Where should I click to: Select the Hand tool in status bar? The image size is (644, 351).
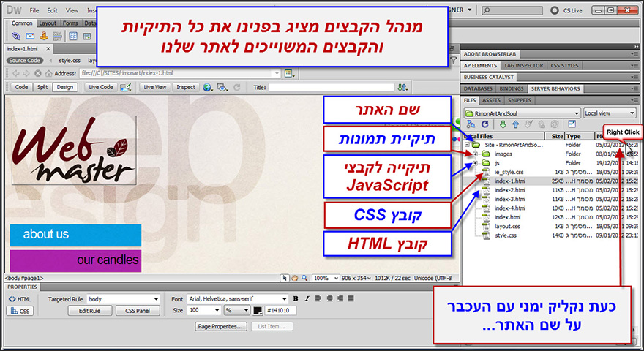coord(294,278)
